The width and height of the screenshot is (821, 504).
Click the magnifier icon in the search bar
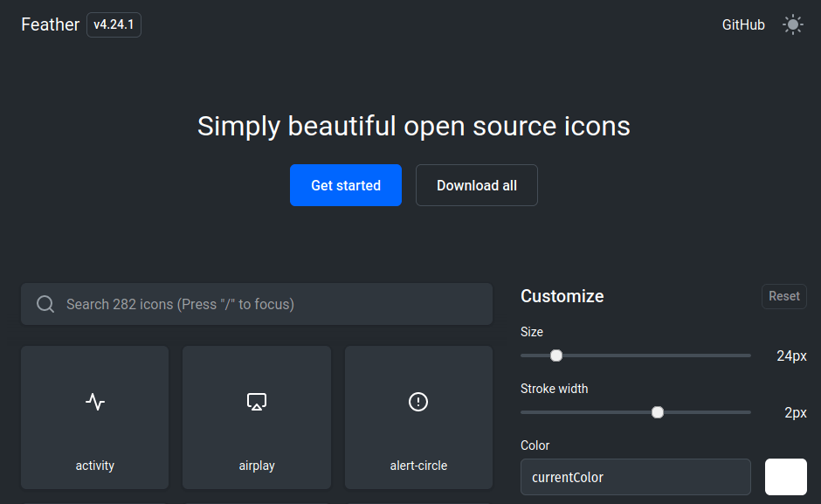(x=45, y=304)
